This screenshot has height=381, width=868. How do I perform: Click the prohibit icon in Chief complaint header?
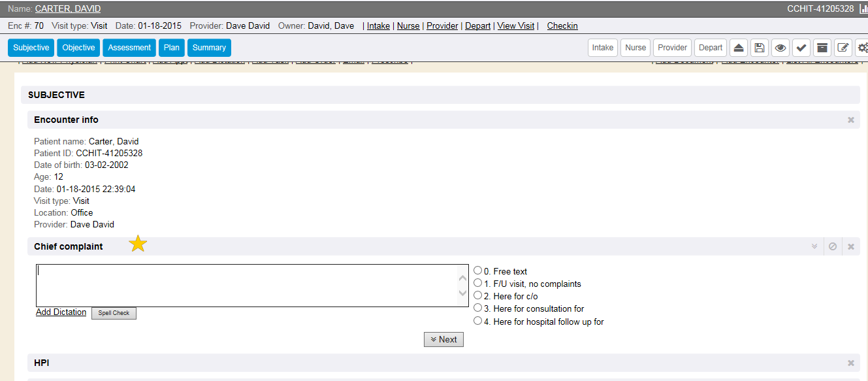tap(833, 246)
